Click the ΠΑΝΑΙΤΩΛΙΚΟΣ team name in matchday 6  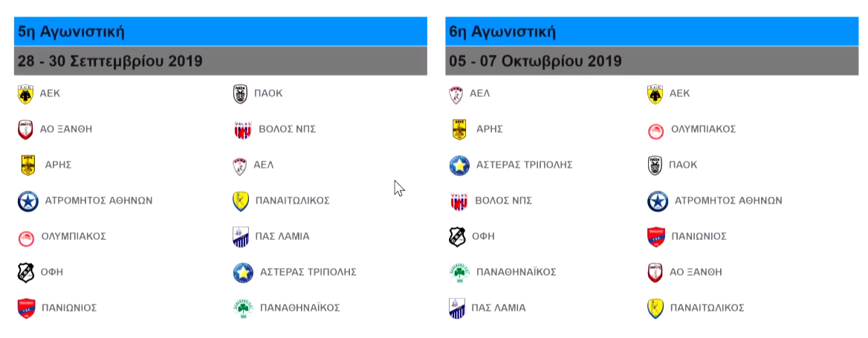pos(707,308)
